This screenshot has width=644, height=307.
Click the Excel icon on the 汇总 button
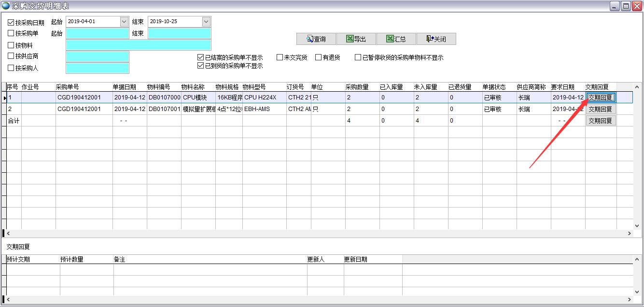(390, 38)
